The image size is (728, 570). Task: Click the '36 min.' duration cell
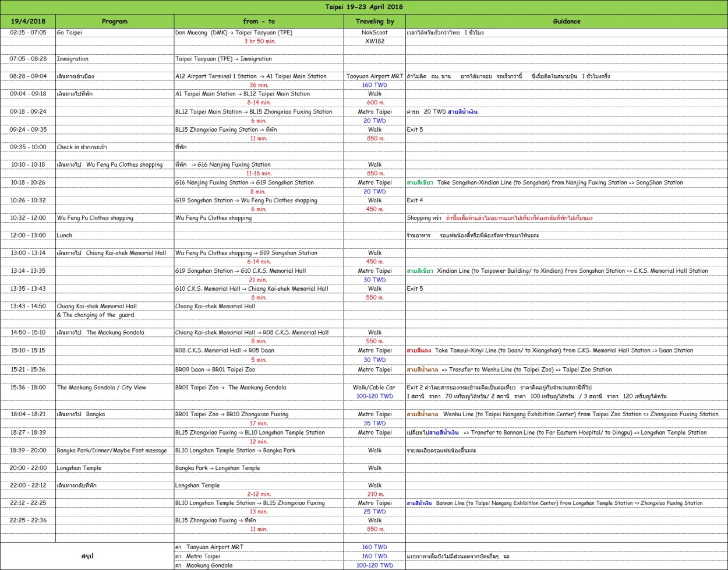259,85
